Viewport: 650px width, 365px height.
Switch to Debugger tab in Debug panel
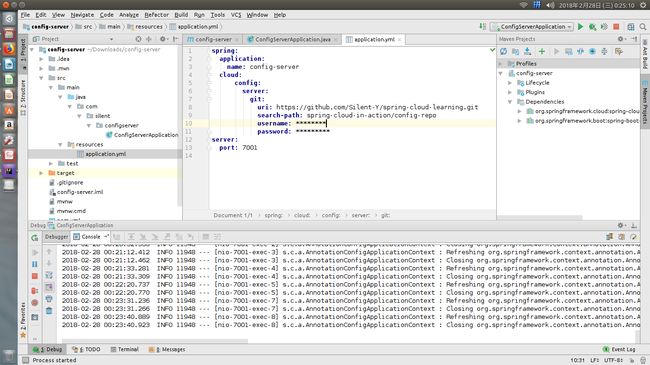point(56,237)
